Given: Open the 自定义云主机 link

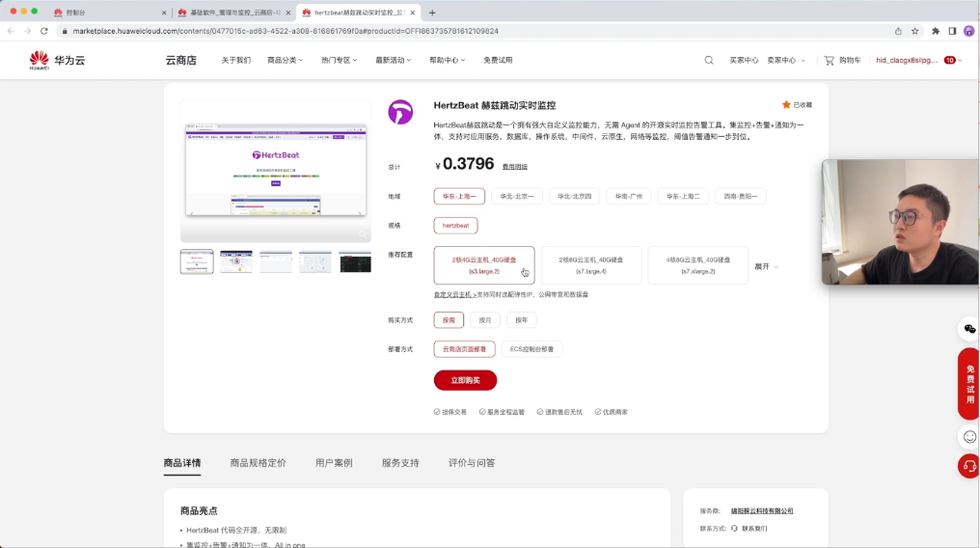Looking at the screenshot, I should coord(455,294).
